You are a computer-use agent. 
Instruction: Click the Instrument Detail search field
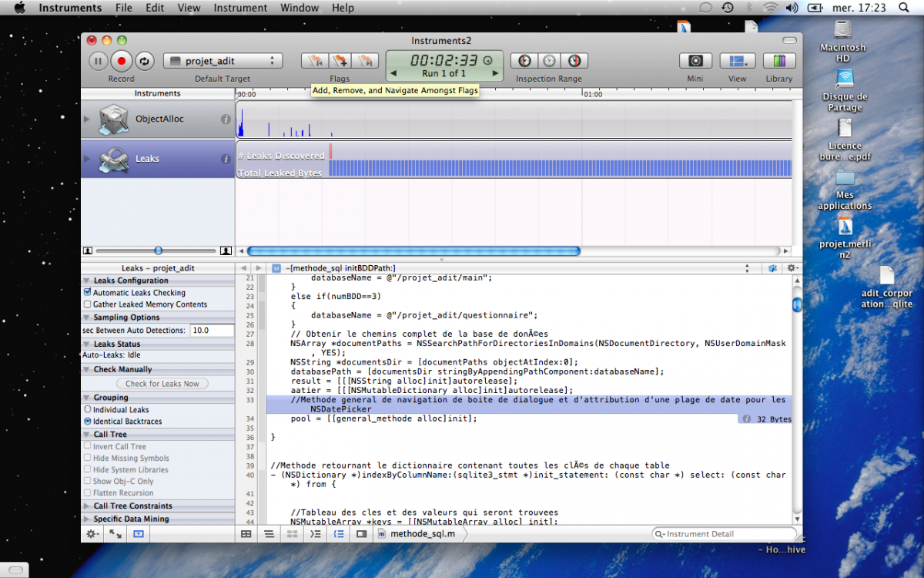724,533
